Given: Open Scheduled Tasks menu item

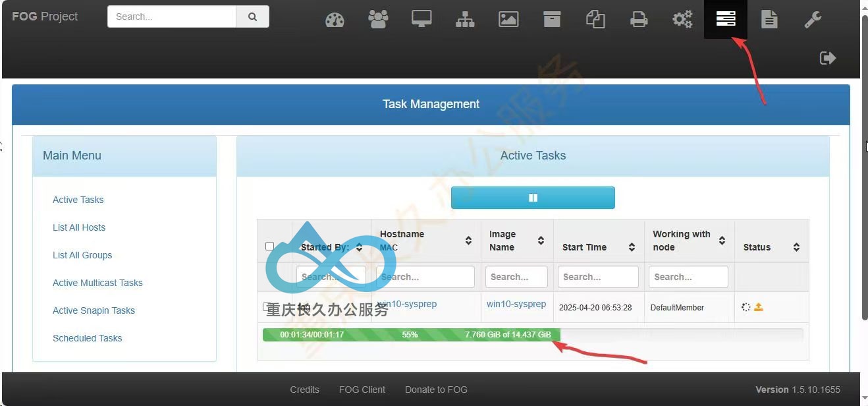Looking at the screenshot, I should [x=88, y=338].
